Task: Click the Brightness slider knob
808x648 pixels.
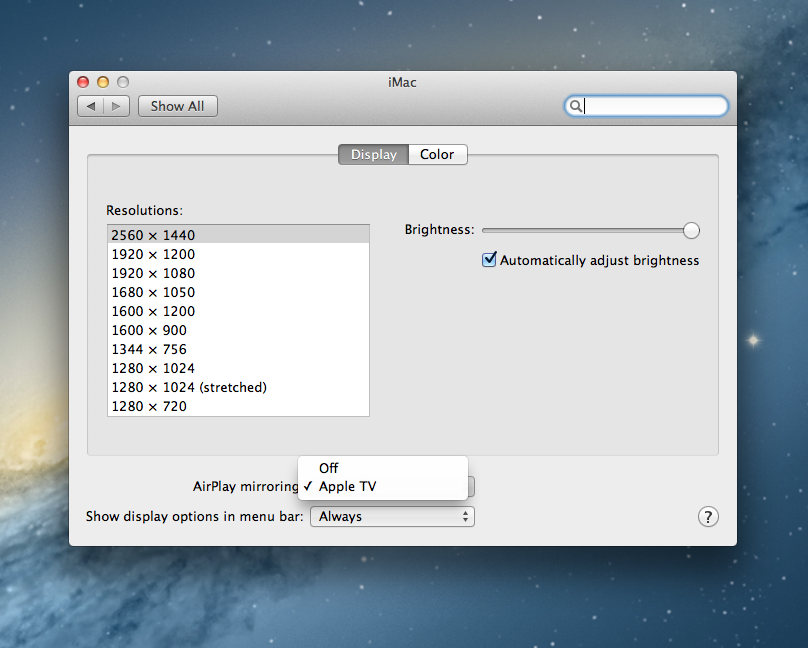Action: tap(691, 230)
